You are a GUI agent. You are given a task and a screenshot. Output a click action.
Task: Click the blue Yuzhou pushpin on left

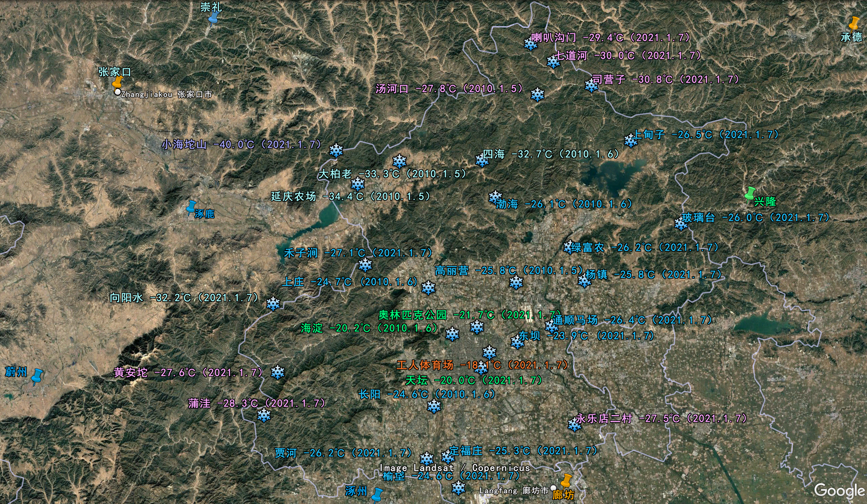click(37, 377)
